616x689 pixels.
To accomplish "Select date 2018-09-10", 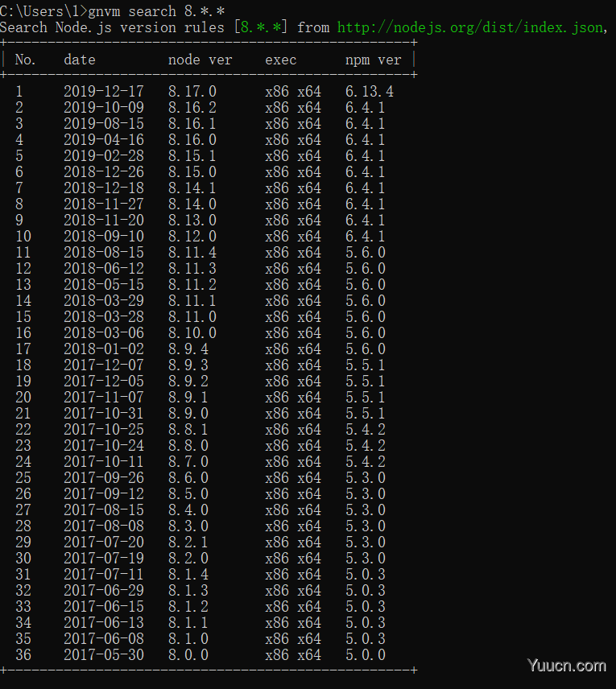I will (x=104, y=237).
